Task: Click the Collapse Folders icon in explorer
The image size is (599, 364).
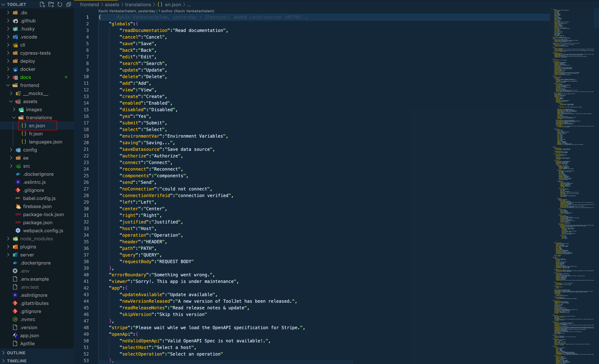Action: (69, 4)
